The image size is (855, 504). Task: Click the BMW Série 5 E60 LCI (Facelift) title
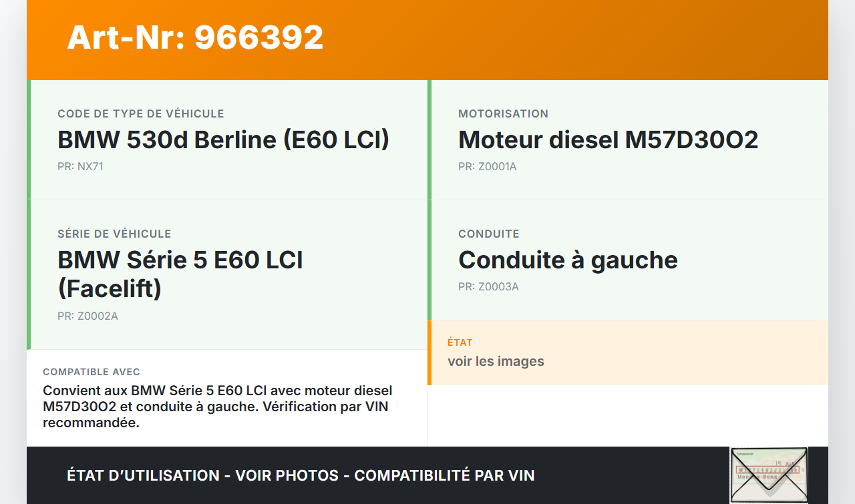(x=180, y=274)
